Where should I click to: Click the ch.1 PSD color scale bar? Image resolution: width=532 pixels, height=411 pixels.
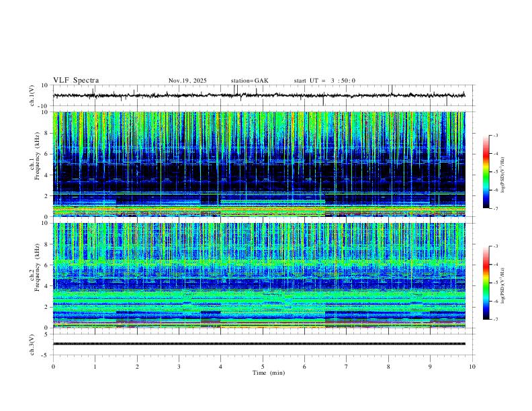486,172
